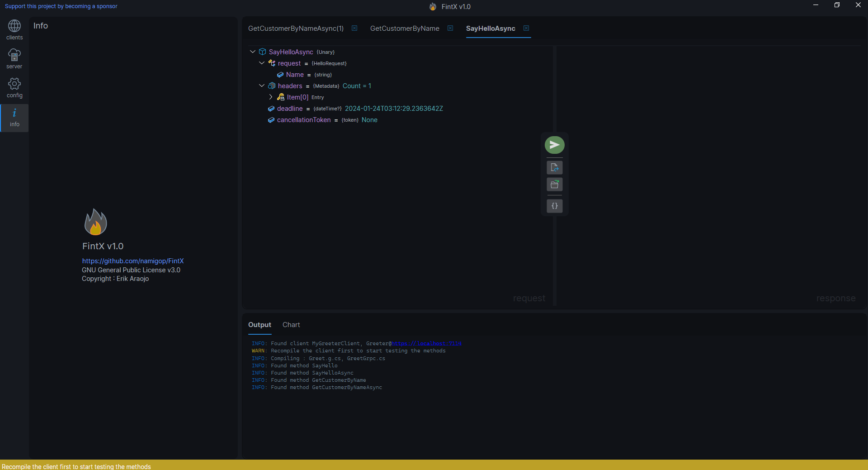
Task: Click the flame icon in title bar
Action: pos(433,6)
